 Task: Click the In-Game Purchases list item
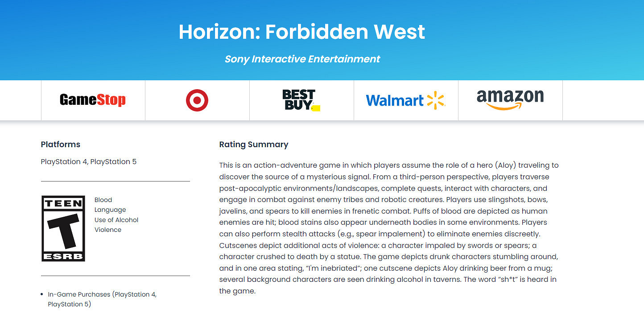click(x=102, y=299)
